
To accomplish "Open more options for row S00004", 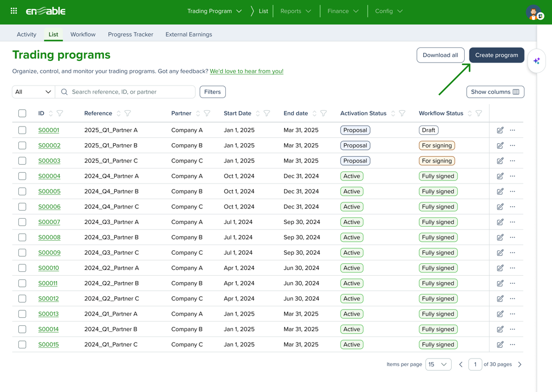I will pos(513,176).
